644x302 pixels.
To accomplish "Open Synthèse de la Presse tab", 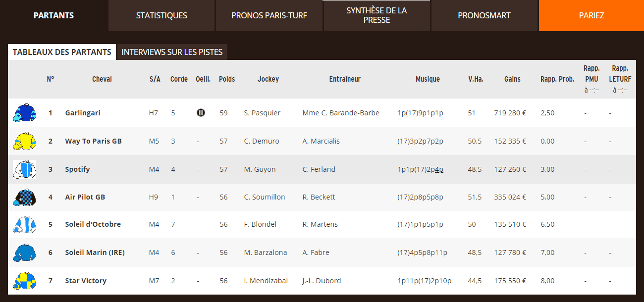I will coord(376,15).
